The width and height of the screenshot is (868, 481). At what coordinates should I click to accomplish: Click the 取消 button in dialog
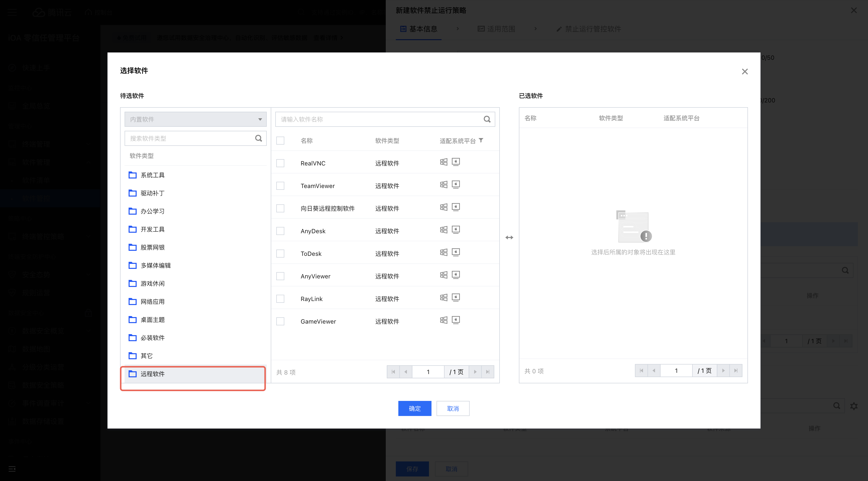click(x=453, y=409)
